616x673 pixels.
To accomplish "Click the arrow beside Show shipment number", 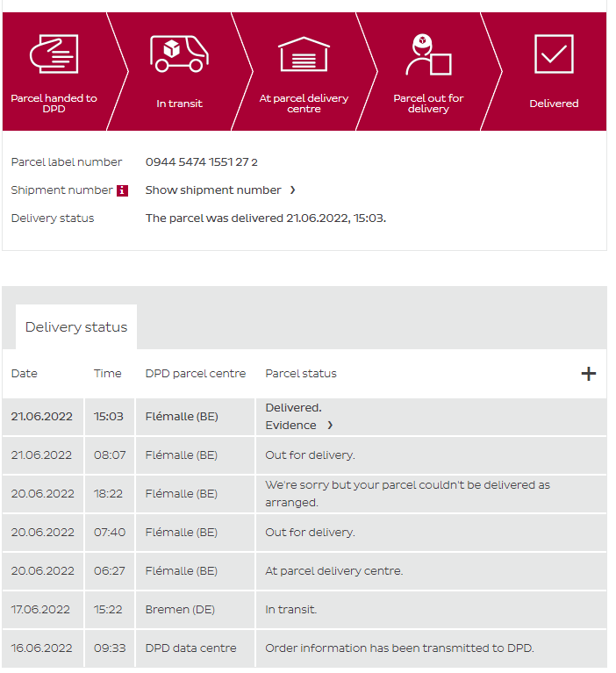I will click(x=292, y=190).
